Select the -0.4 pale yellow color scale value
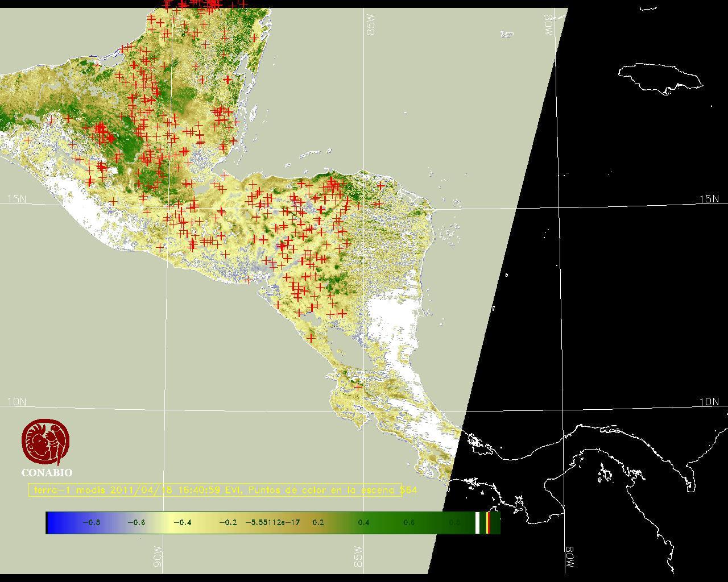This screenshot has height=582, width=728. (x=182, y=522)
